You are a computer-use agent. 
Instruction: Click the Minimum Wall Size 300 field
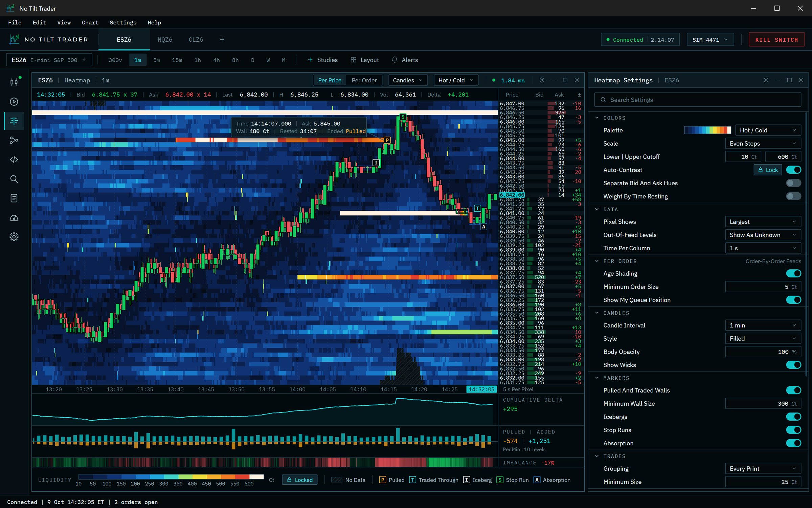click(x=763, y=404)
